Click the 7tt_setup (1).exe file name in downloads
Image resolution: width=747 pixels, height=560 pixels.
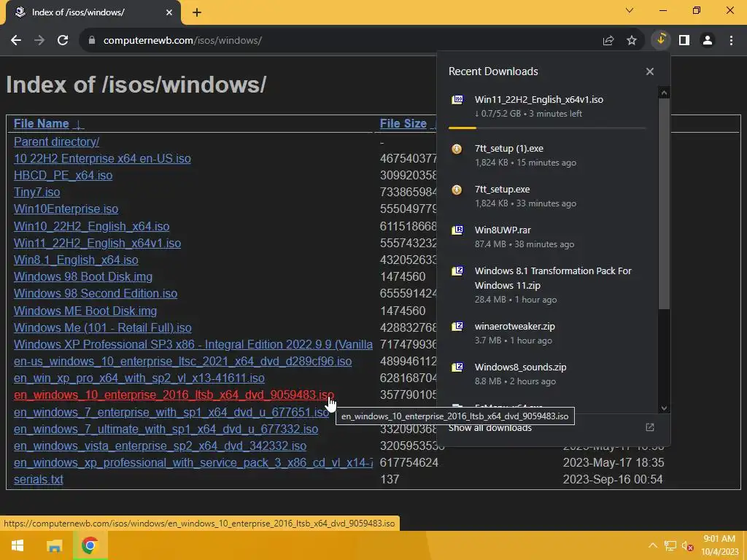[508, 149]
